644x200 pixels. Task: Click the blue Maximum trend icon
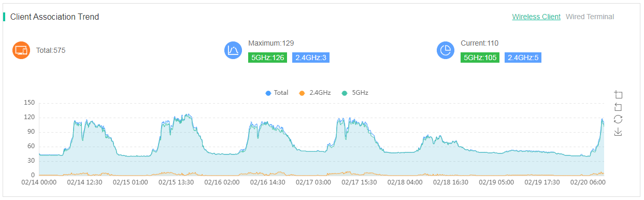click(x=233, y=50)
